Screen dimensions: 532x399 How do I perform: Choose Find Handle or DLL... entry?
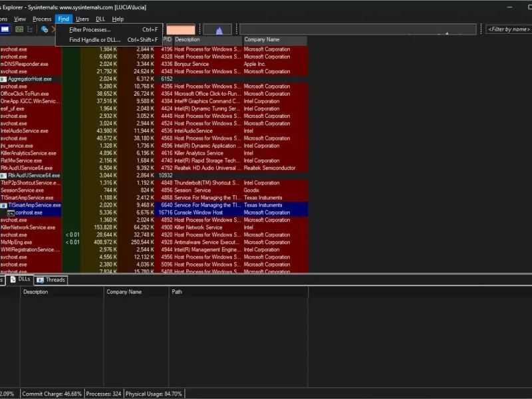(109, 40)
